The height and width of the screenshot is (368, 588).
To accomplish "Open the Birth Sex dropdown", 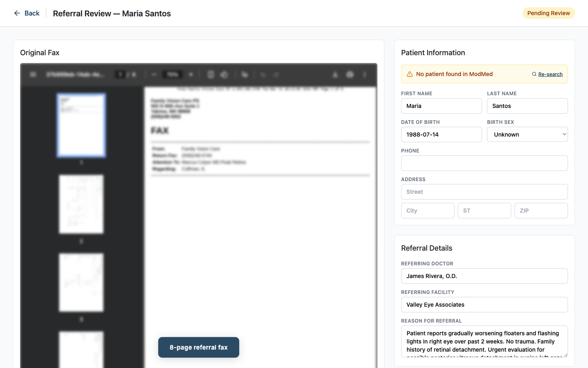I will (x=527, y=134).
